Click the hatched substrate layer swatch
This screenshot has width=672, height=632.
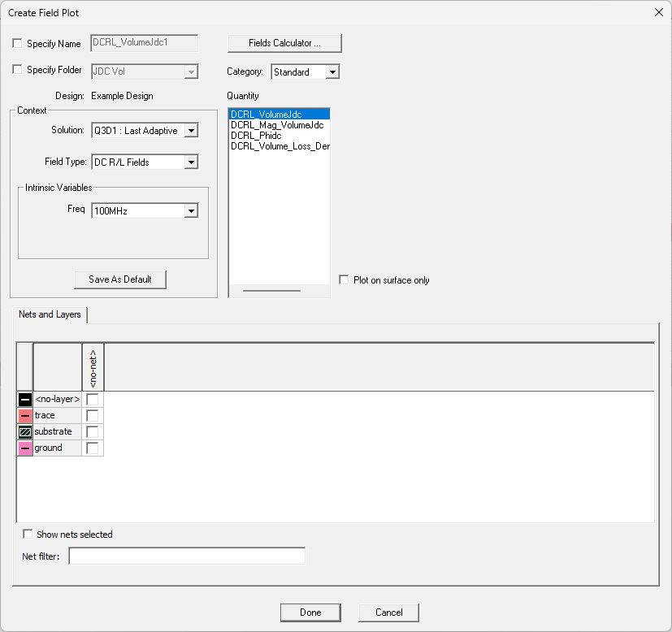[x=24, y=431]
